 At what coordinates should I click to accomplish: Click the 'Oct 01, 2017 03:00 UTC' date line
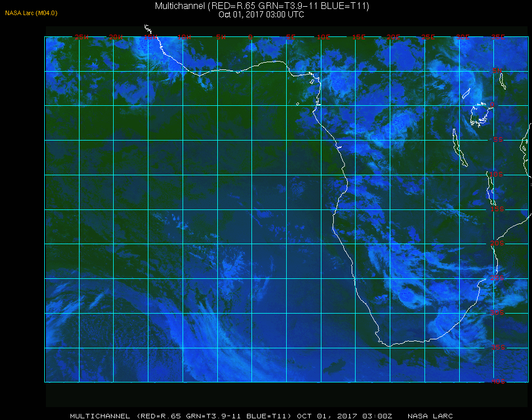pos(262,15)
